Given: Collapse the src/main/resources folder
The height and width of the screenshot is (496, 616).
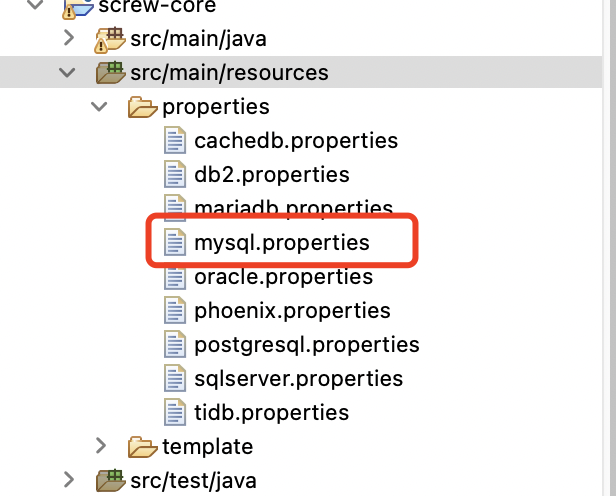Looking at the screenshot, I should coord(67,72).
